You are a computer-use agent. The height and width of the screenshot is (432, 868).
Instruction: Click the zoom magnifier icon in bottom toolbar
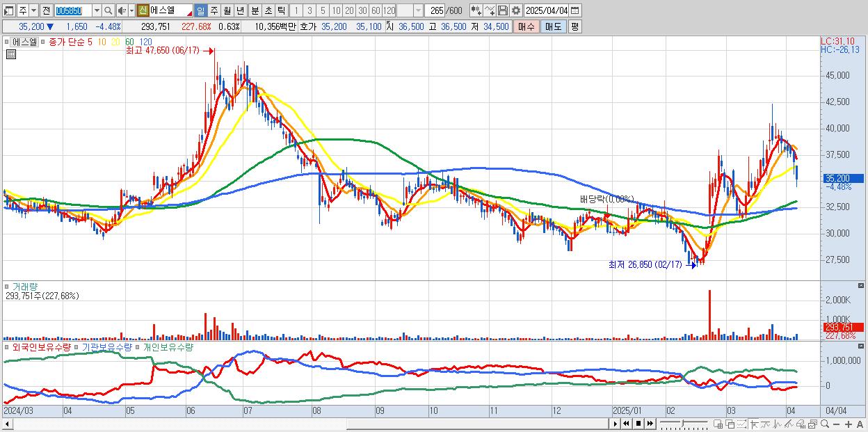click(825, 424)
